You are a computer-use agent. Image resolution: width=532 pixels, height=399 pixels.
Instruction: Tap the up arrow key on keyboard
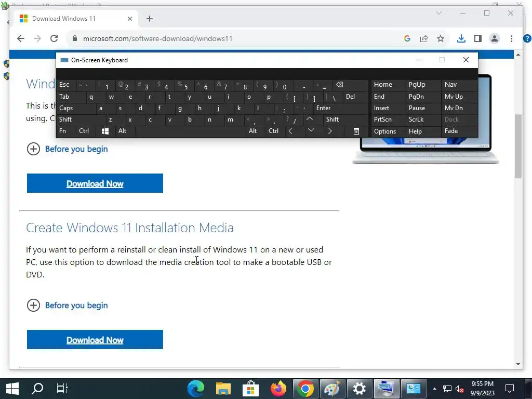tap(310, 119)
